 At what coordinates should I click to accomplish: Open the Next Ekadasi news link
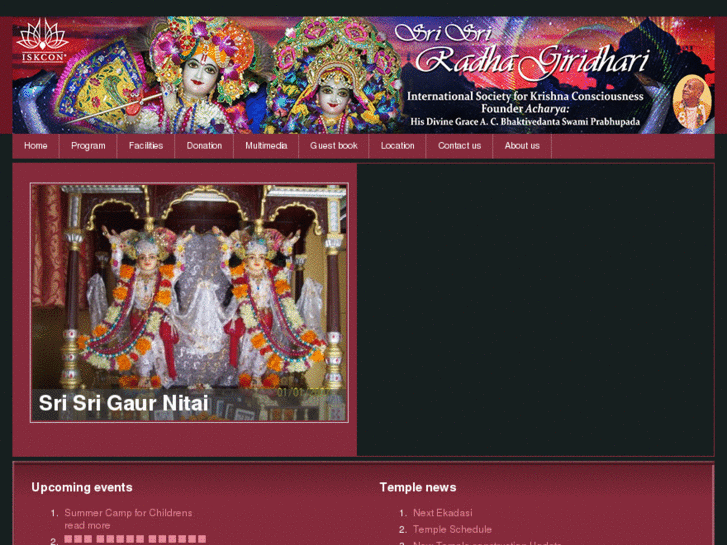[x=443, y=513]
